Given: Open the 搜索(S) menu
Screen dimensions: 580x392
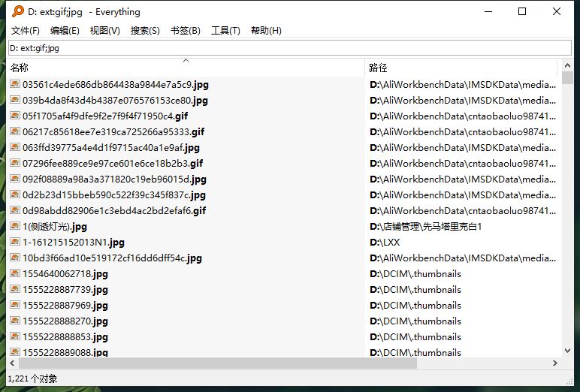Looking at the screenshot, I should 145,31.
